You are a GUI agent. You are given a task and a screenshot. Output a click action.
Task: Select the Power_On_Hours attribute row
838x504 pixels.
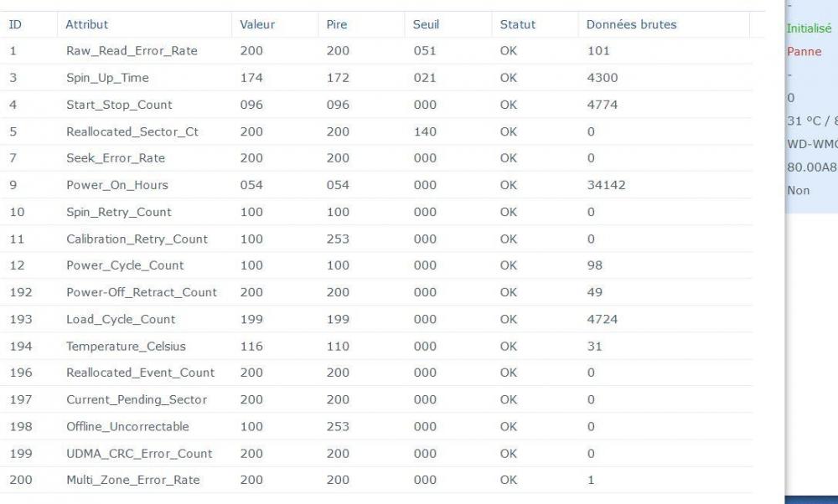click(x=117, y=185)
